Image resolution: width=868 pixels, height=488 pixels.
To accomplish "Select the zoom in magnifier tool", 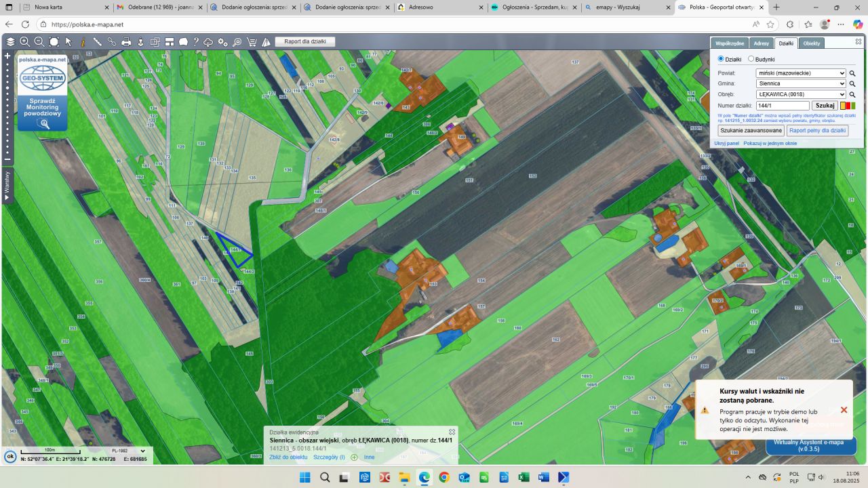I will pyautogui.click(x=25, y=42).
